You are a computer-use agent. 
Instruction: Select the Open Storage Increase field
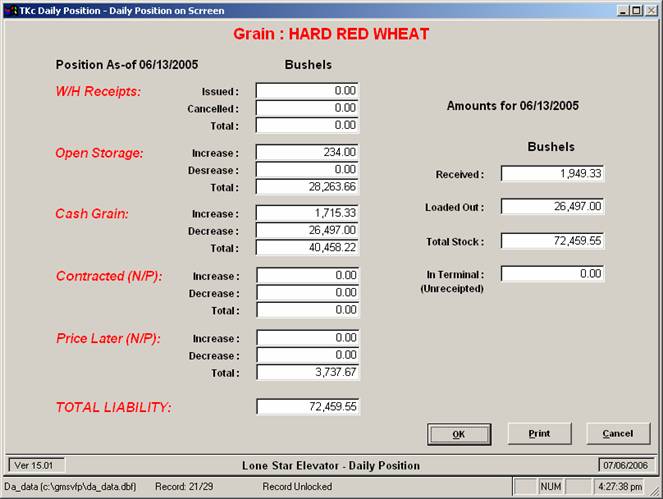[x=307, y=153]
